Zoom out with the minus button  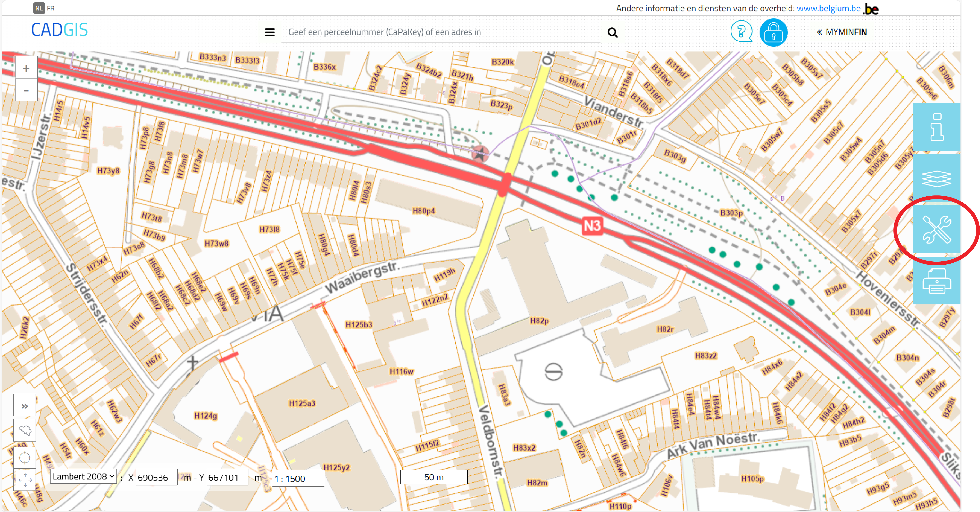[x=26, y=91]
